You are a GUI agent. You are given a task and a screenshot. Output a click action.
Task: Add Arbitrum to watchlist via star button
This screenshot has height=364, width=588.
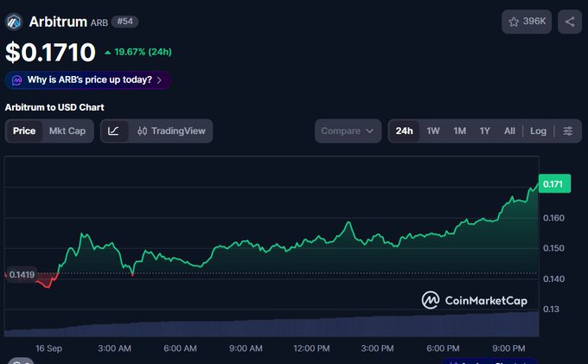527,22
